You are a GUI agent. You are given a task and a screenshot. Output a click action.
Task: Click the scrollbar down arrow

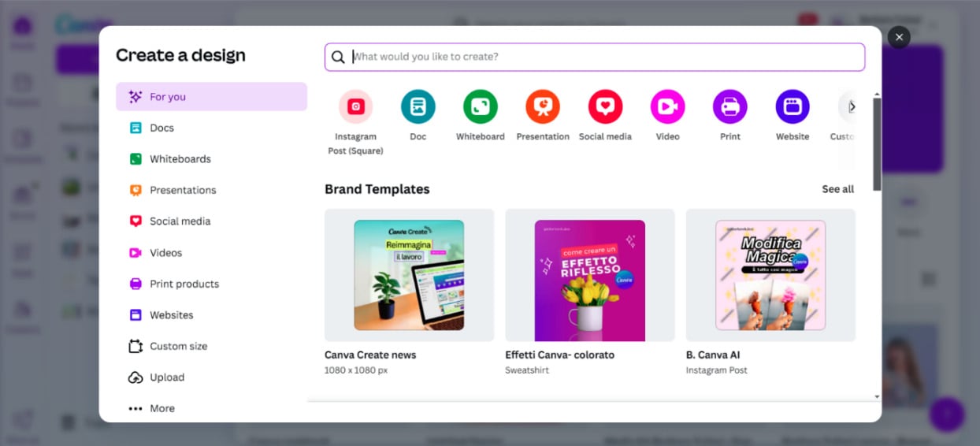(877, 396)
